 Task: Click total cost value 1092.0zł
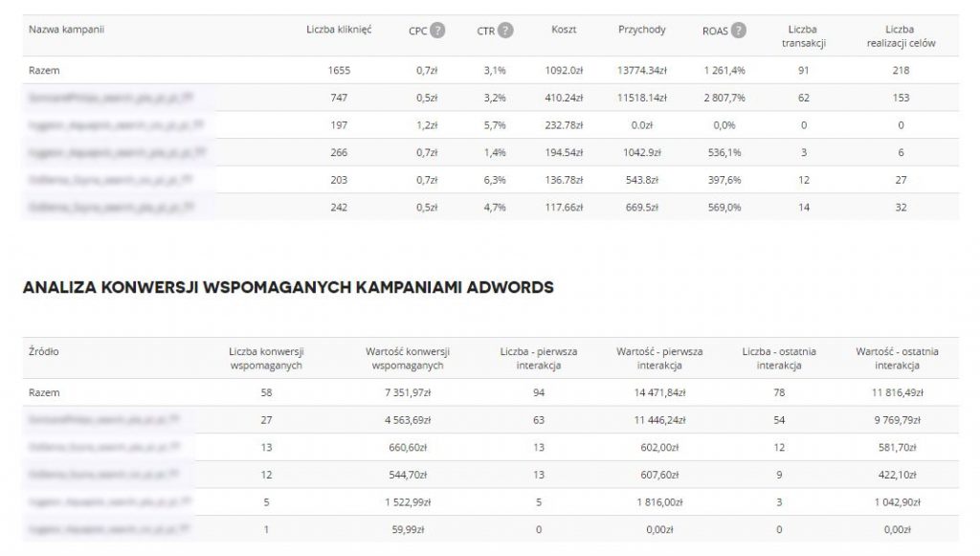pos(564,71)
